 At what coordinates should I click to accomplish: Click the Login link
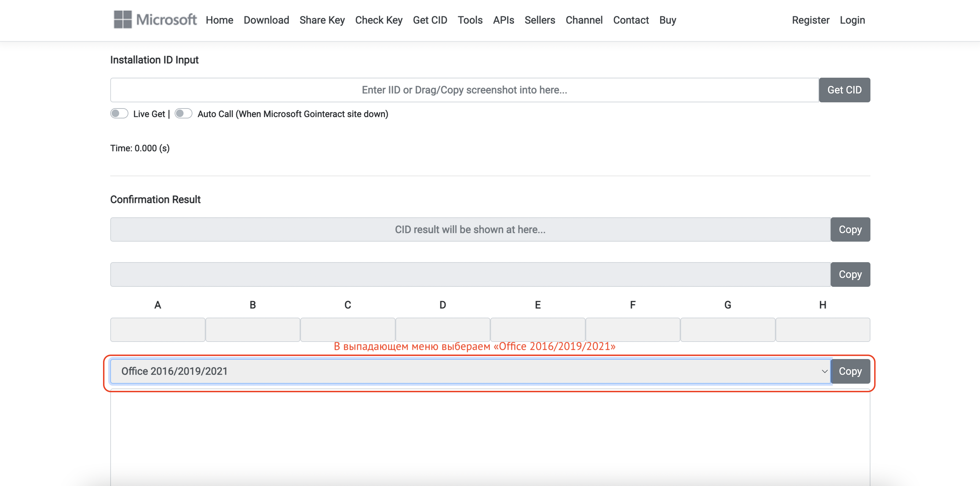click(x=852, y=20)
